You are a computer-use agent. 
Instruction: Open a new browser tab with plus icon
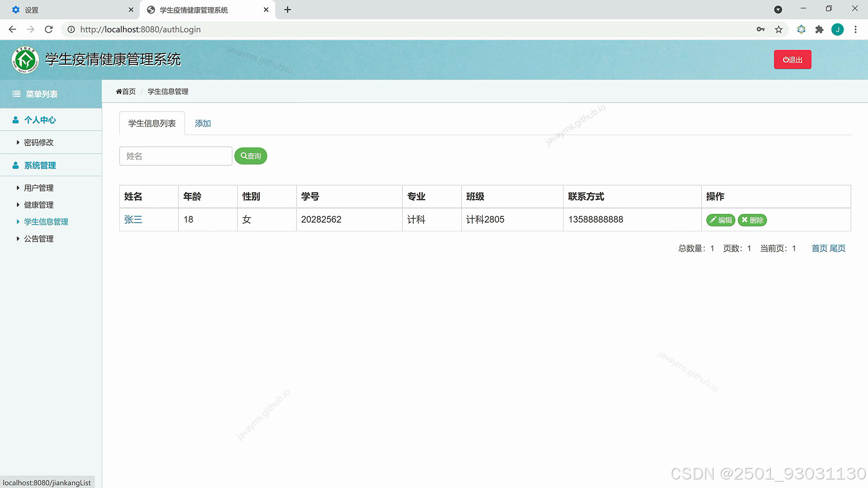[x=288, y=9]
